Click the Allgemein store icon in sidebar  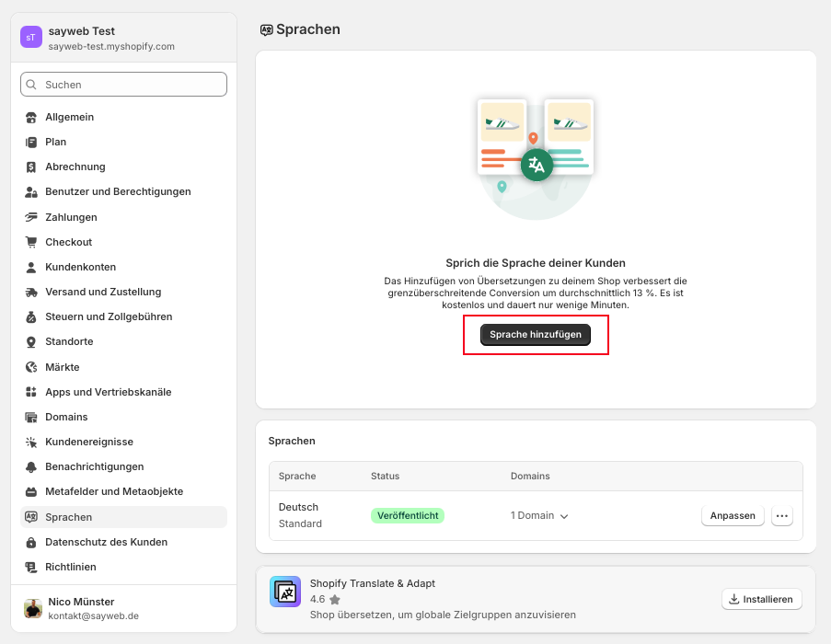[31, 117]
